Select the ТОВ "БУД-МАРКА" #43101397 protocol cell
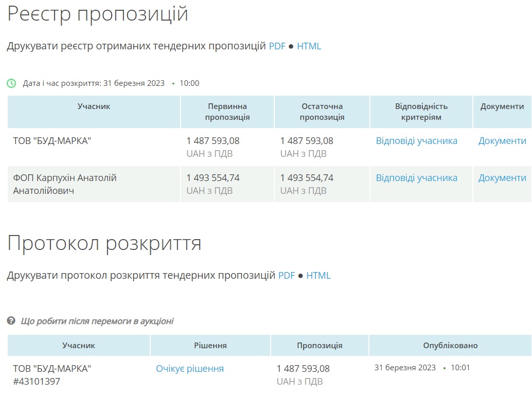Image resolution: width=532 pixels, height=396 pixels. (x=52, y=375)
